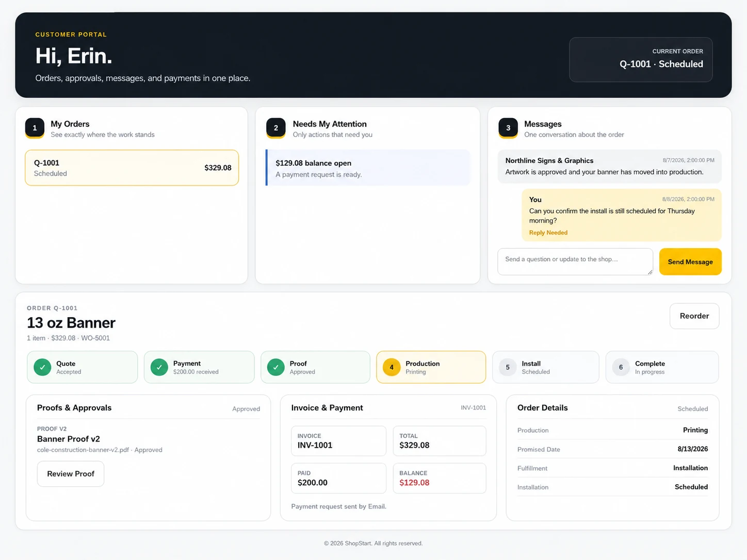747x560 pixels.
Task: Click the 'Invoice & Payment' panel heading
Action: click(327, 408)
